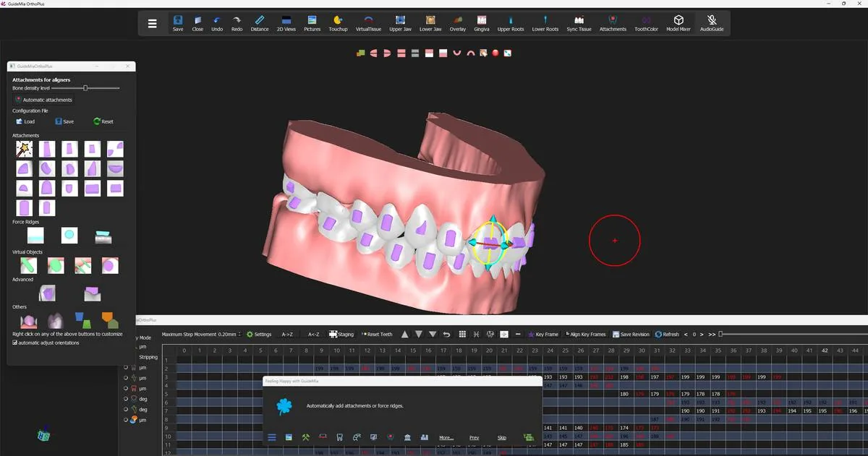Click the A->Z sort button
The width and height of the screenshot is (868, 456).
(287, 334)
